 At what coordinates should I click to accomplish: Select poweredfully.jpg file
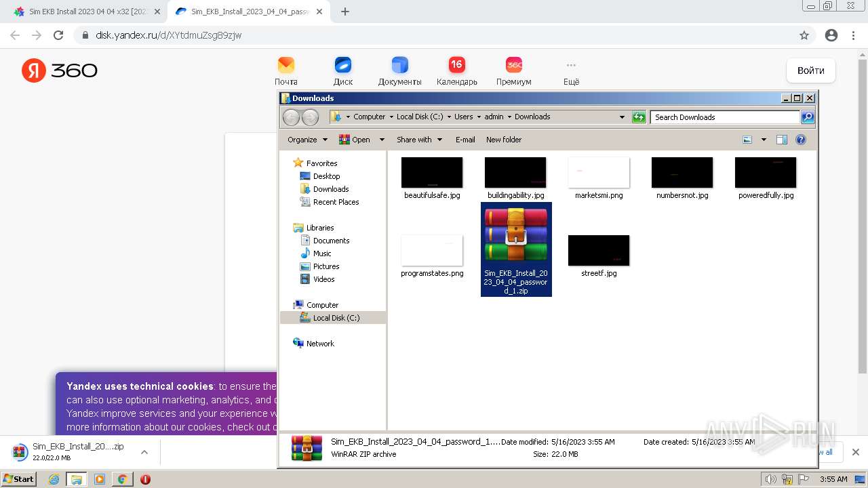[766, 178]
